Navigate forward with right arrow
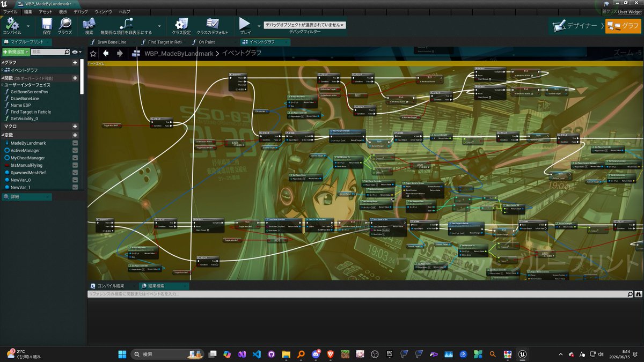Screen dimensions: 644x362 coord(120,53)
